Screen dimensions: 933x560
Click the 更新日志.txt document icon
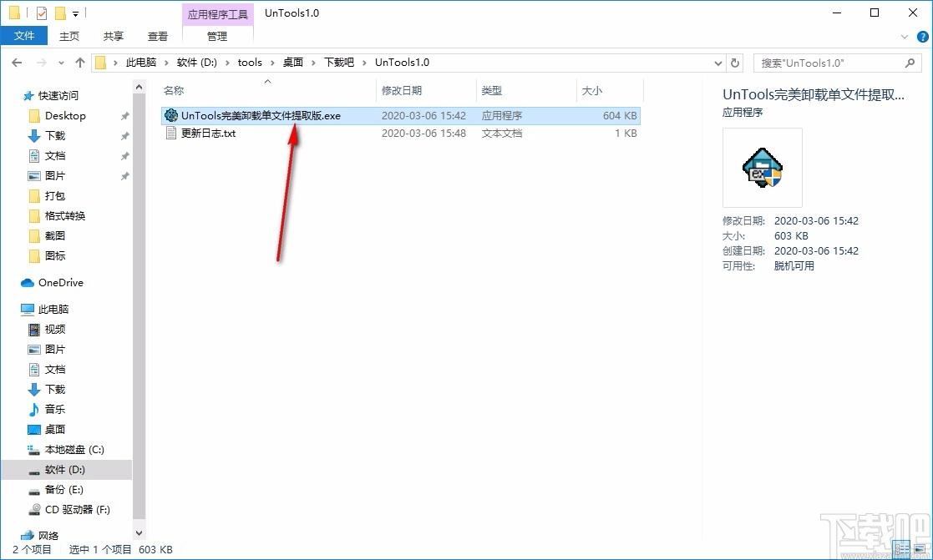coord(171,134)
